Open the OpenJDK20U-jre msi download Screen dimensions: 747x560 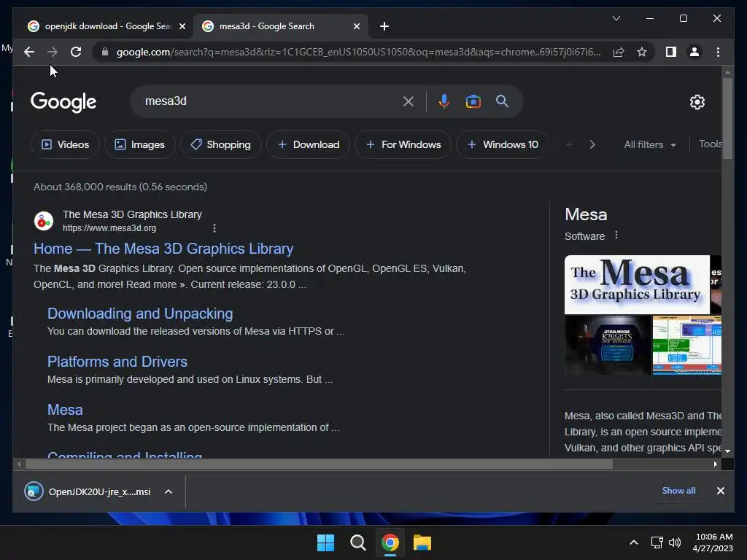coord(88,491)
